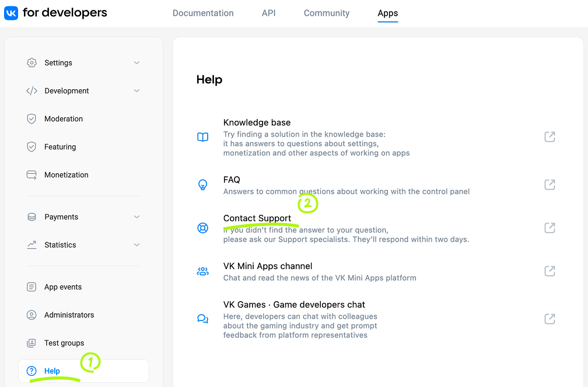Viewport: 588px width, 387px height.
Task: Expand the Payments section chevron
Action: pyautogui.click(x=137, y=217)
